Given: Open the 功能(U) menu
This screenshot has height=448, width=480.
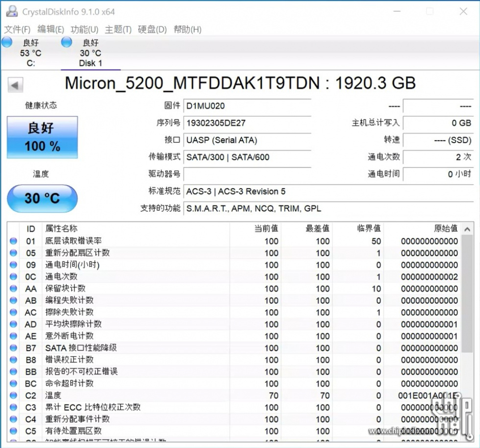Looking at the screenshot, I should (x=84, y=29).
